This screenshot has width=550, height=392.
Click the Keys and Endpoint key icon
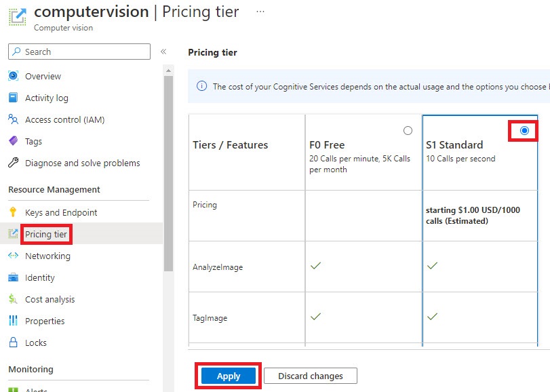coord(14,212)
